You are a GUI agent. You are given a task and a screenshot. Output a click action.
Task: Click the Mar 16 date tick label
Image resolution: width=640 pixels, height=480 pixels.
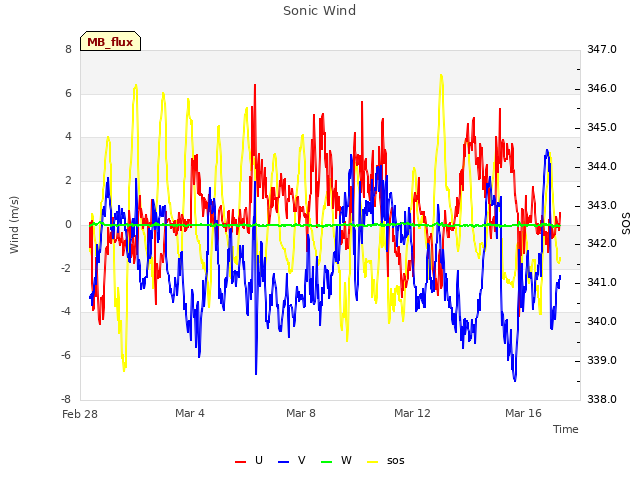(x=523, y=413)
